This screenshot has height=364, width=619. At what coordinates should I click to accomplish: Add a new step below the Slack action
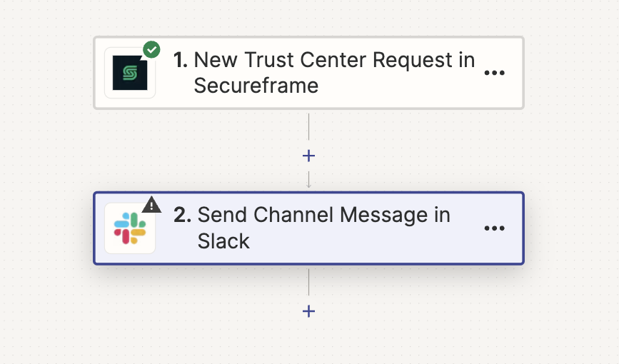point(308,311)
